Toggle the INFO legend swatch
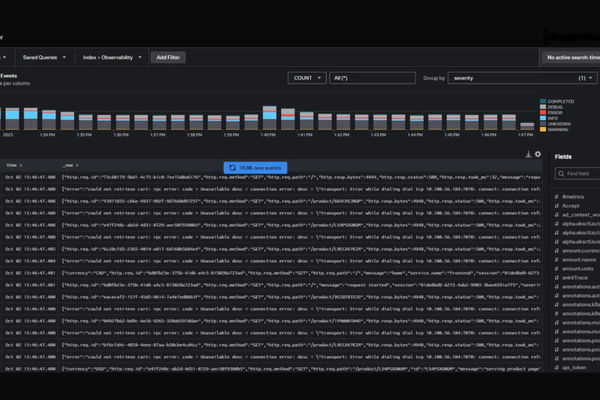Screen dimensions: 600x400 pyautogui.click(x=543, y=118)
